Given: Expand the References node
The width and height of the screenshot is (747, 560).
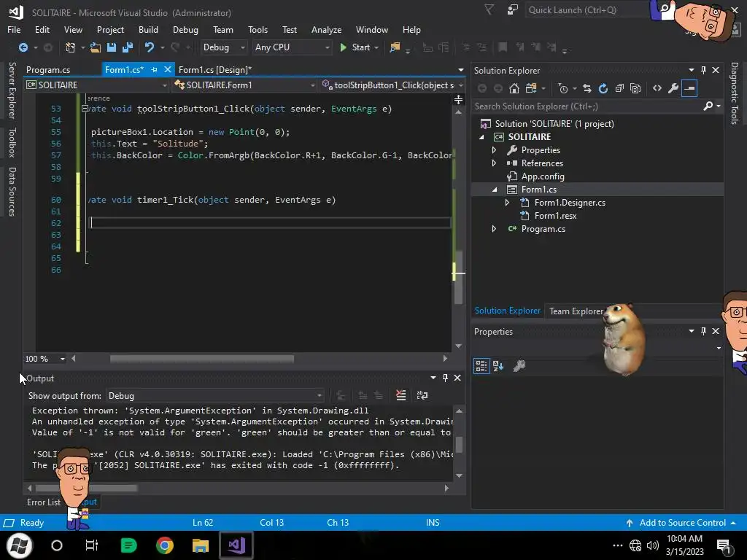Looking at the screenshot, I should [x=494, y=163].
